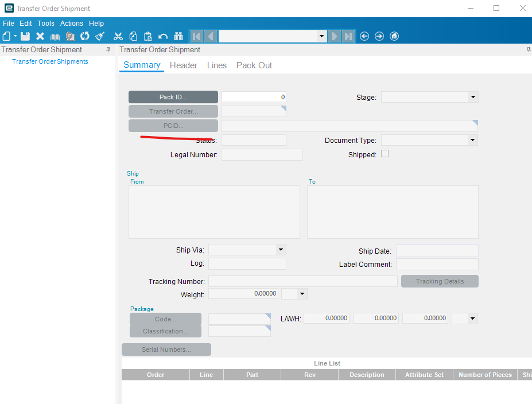The width and height of the screenshot is (532, 404).
Task: Click the Pack ID number field
Action: [x=254, y=97]
